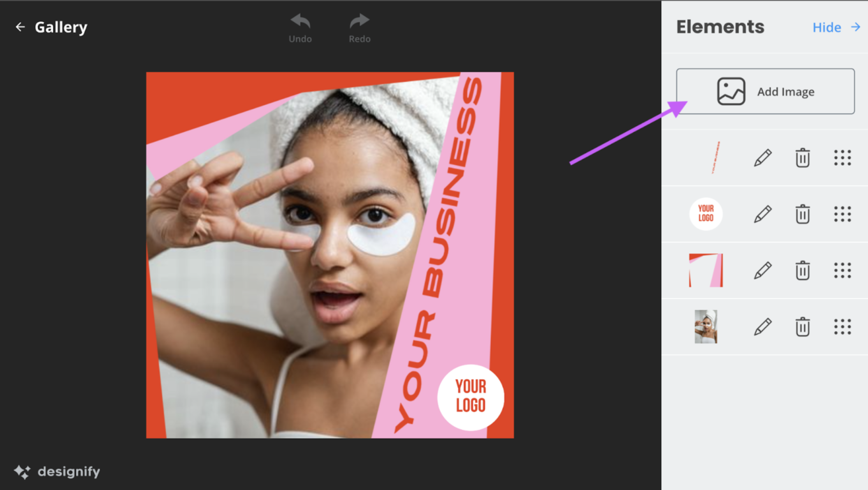The image size is (868, 490).
Task: Edit the Your Logo element
Action: pos(762,214)
